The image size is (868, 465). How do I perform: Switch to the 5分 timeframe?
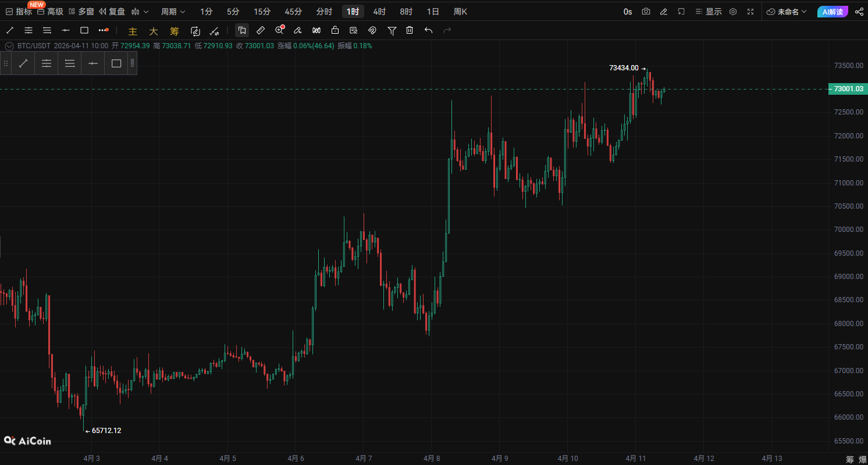tap(233, 12)
